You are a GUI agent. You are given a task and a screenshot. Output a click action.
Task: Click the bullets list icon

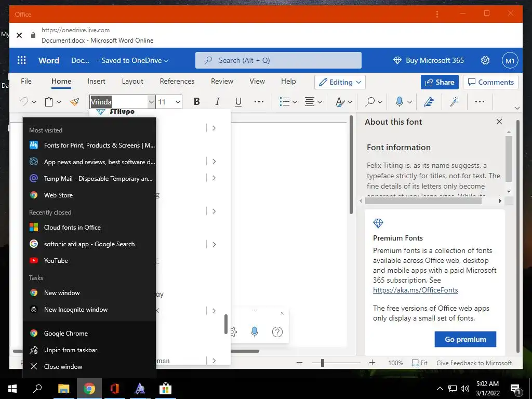(x=284, y=101)
